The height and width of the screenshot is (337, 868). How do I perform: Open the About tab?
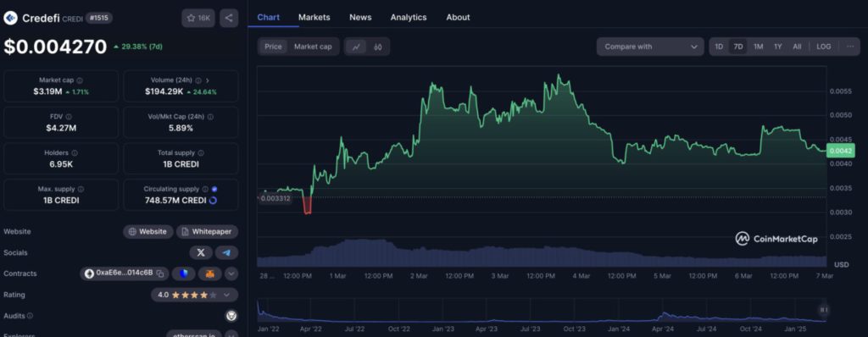(x=458, y=17)
